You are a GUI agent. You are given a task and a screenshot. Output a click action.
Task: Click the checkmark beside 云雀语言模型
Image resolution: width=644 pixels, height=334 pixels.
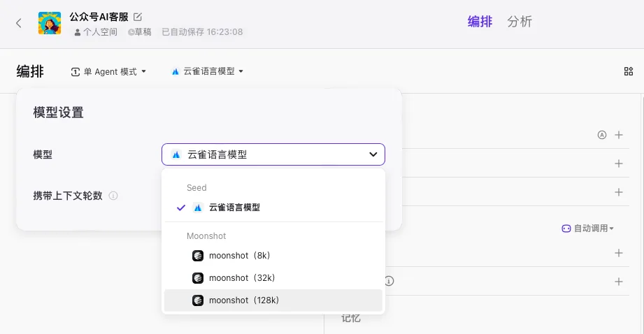(180, 208)
